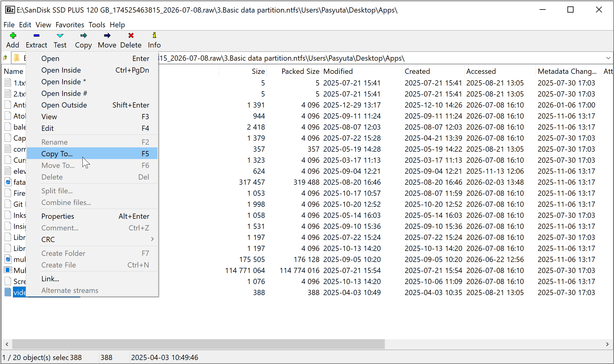Viewport: 614px width, 364px height.
Task: Select the image icon of the mul file
Action: [8, 259]
